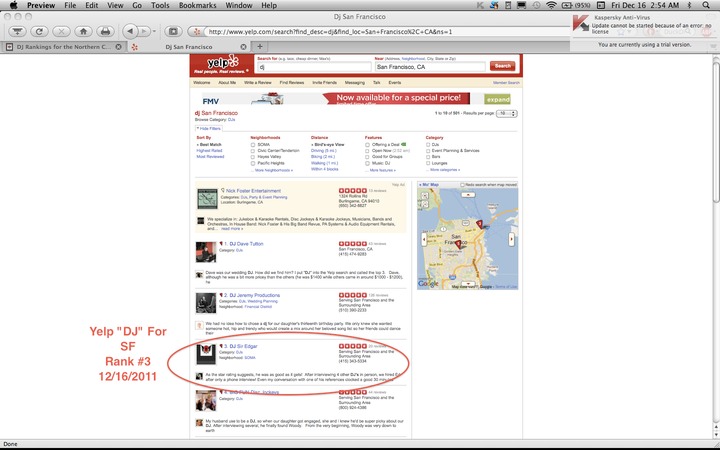Check the Good for Groups box
Screen dimensions: 720x450
(x=367, y=157)
